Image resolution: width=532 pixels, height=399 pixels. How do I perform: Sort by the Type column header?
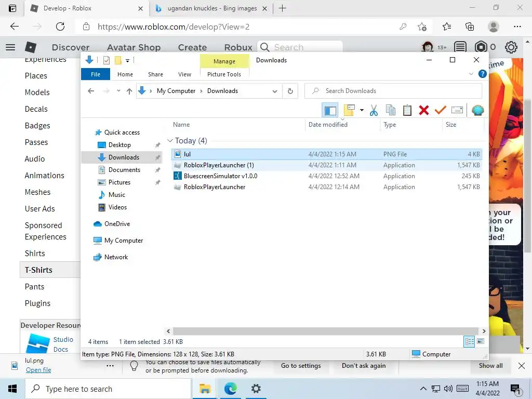point(411,125)
